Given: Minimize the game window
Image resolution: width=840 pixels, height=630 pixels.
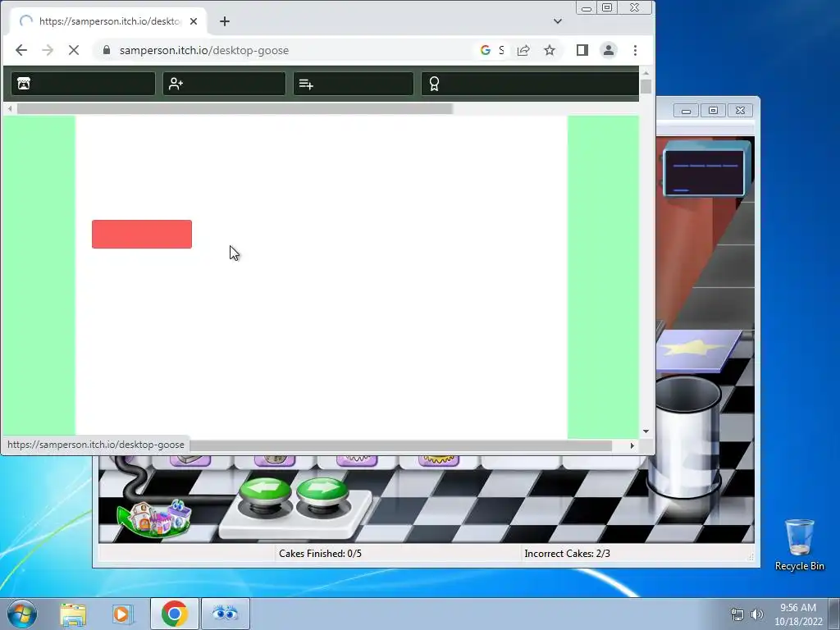Looking at the screenshot, I should coord(687,111).
